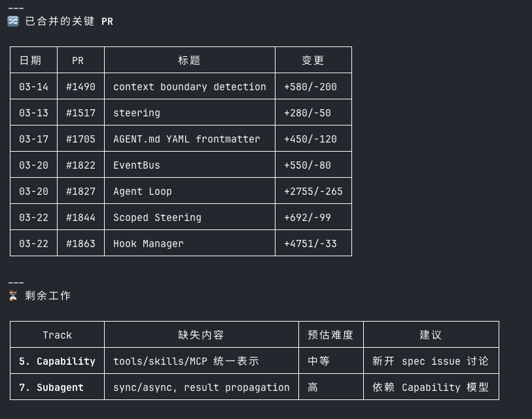
Task: Select PR #1863 Hook Manager number
Action: [80, 244]
